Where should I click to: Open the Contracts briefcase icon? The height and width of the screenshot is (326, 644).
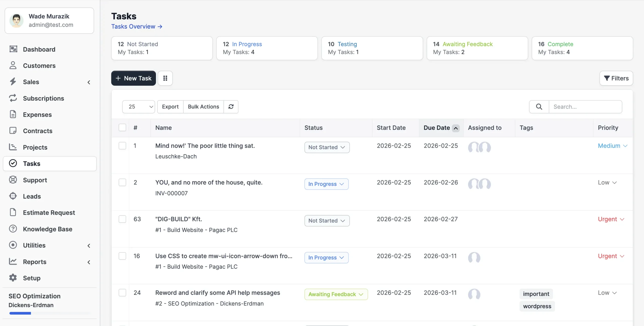point(13,131)
